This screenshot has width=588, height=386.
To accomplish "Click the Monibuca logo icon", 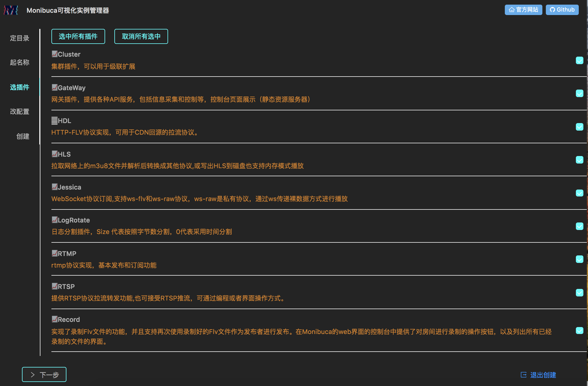I will click(x=11, y=10).
